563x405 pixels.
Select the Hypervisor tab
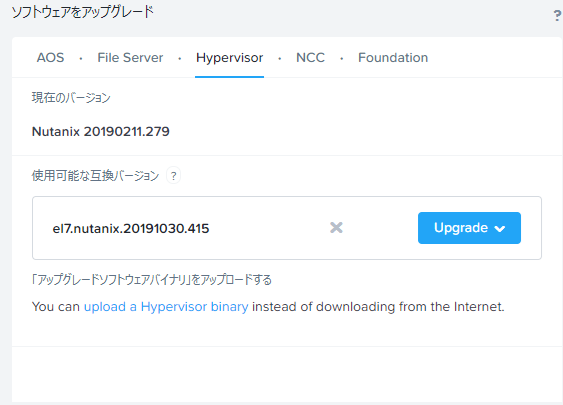pyautogui.click(x=229, y=58)
